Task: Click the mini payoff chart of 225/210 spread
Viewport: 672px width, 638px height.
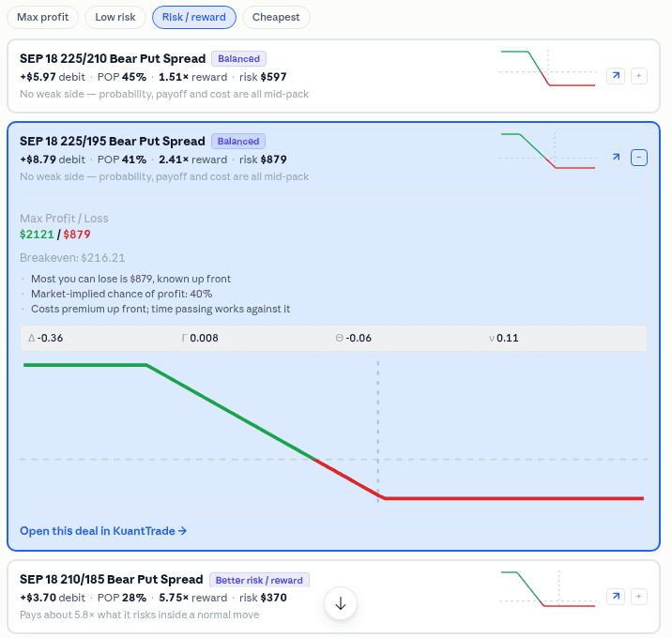Action: tap(548, 68)
